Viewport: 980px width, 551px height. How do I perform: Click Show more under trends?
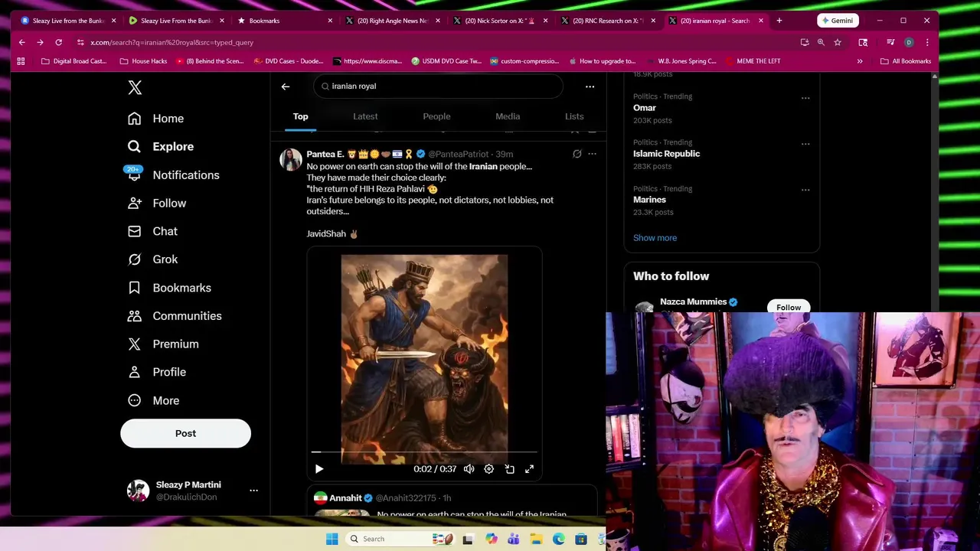655,238
